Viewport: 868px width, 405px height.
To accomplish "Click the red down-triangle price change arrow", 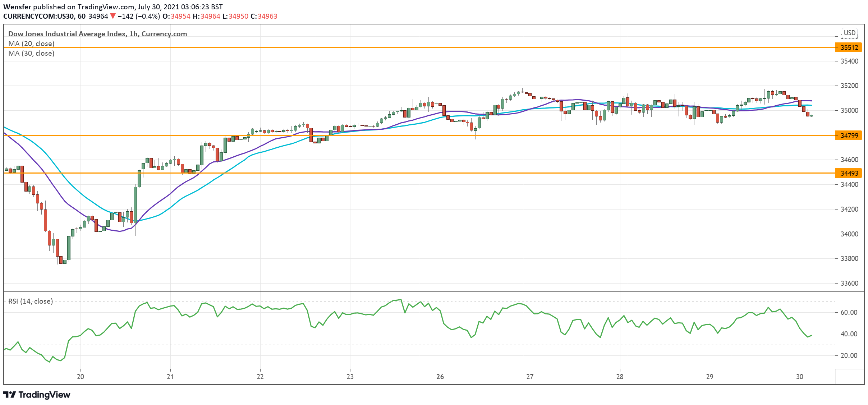I will [113, 16].
